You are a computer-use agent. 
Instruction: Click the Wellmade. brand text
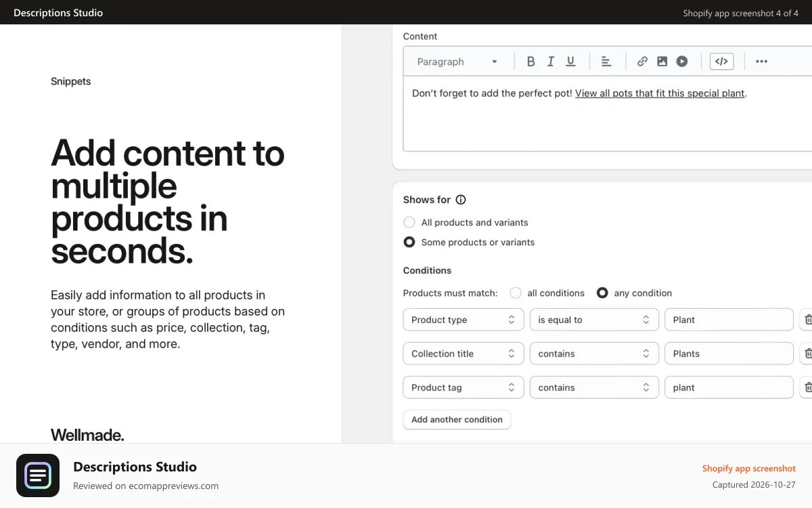click(87, 435)
